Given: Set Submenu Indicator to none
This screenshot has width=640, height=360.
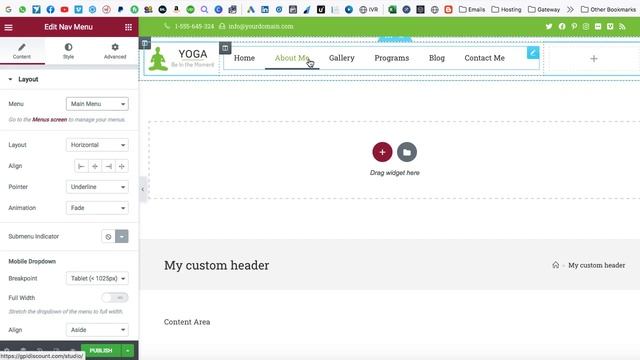Looking at the screenshot, I should 108,237.
